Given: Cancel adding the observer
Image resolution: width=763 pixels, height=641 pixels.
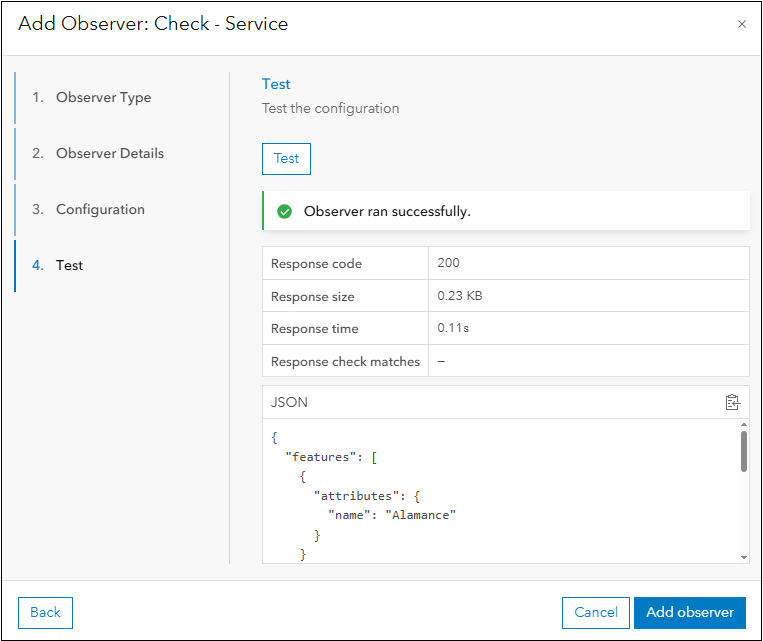Looking at the screenshot, I should (x=595, y=613).
